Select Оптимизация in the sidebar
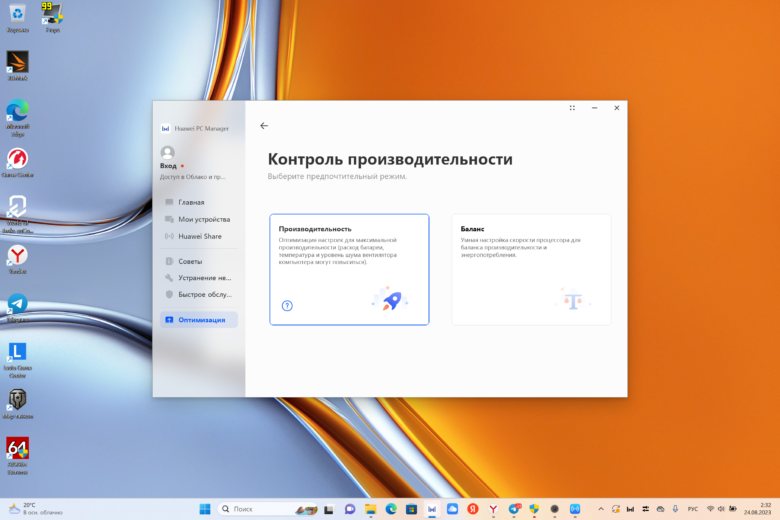This screenshot has width=780, height=520. (x=198, y=319)
